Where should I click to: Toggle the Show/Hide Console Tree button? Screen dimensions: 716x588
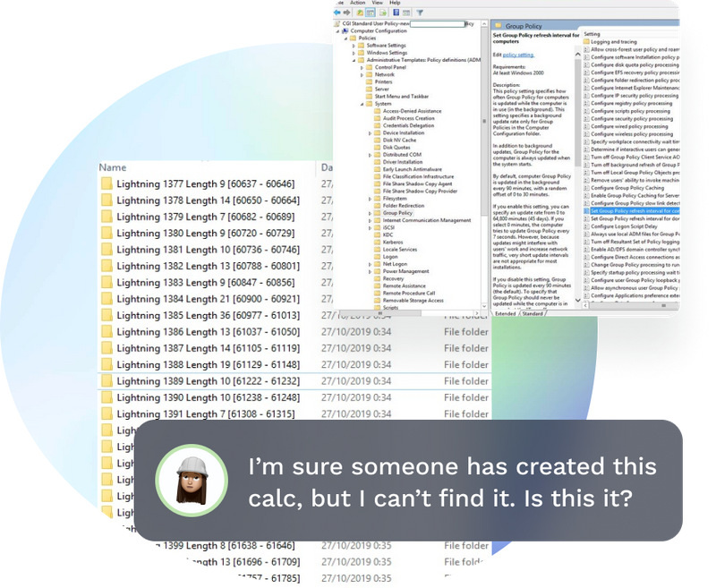(x=371, y=12)
